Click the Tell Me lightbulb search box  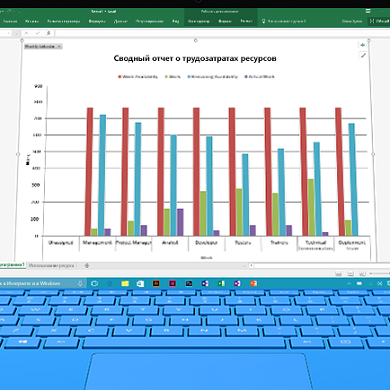pos(284,21)
